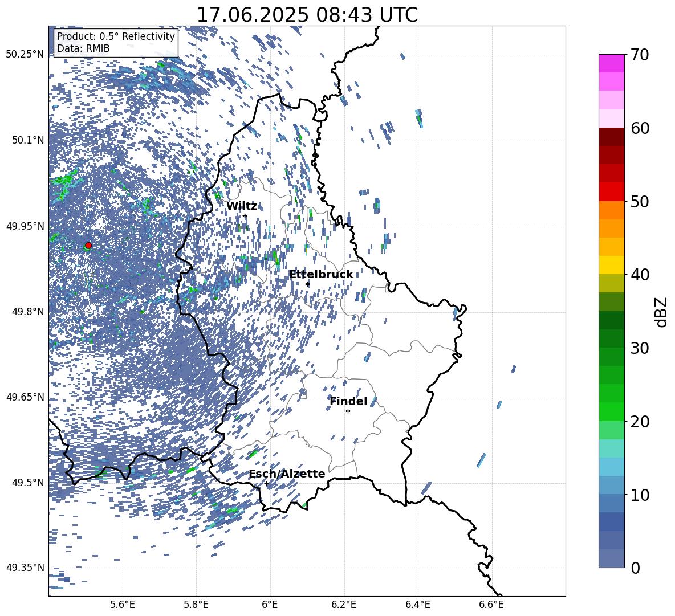Viewport: 675px width, 616px height.
Task: Click the cross marker below Ettelbruck
Action: pyautogui.click(x=307, y=284)
